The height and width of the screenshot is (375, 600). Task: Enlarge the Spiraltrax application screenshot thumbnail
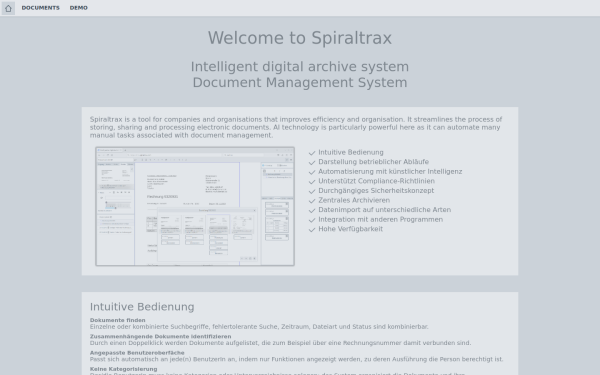click(x=195, y=206)
